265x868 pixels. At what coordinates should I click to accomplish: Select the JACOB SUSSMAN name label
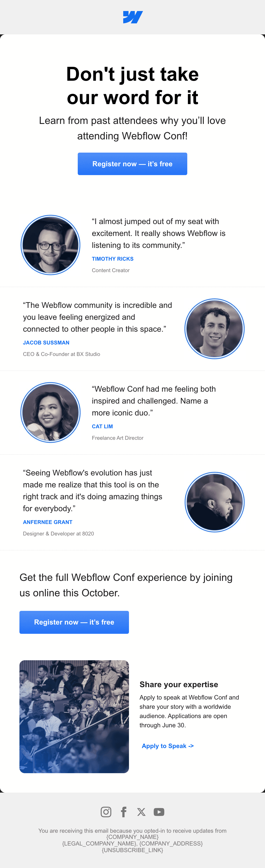46,343
